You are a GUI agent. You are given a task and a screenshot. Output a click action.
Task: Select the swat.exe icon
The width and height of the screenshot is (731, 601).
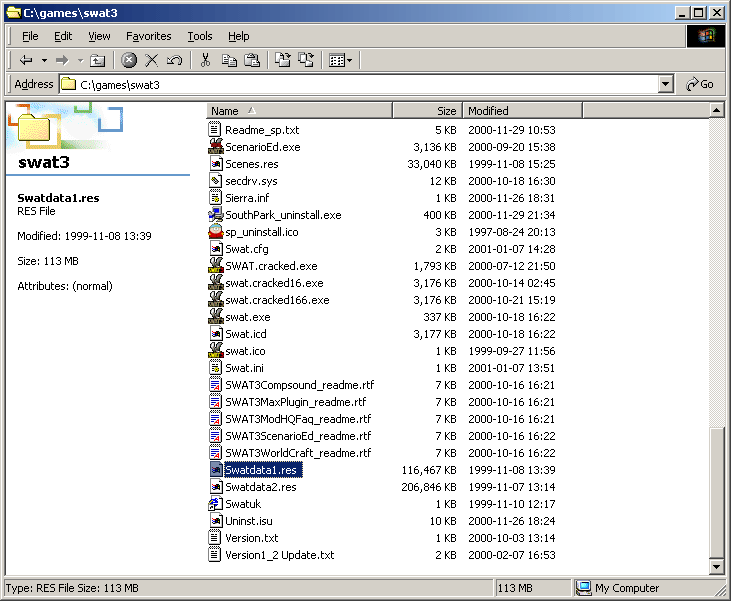[215, 317]
